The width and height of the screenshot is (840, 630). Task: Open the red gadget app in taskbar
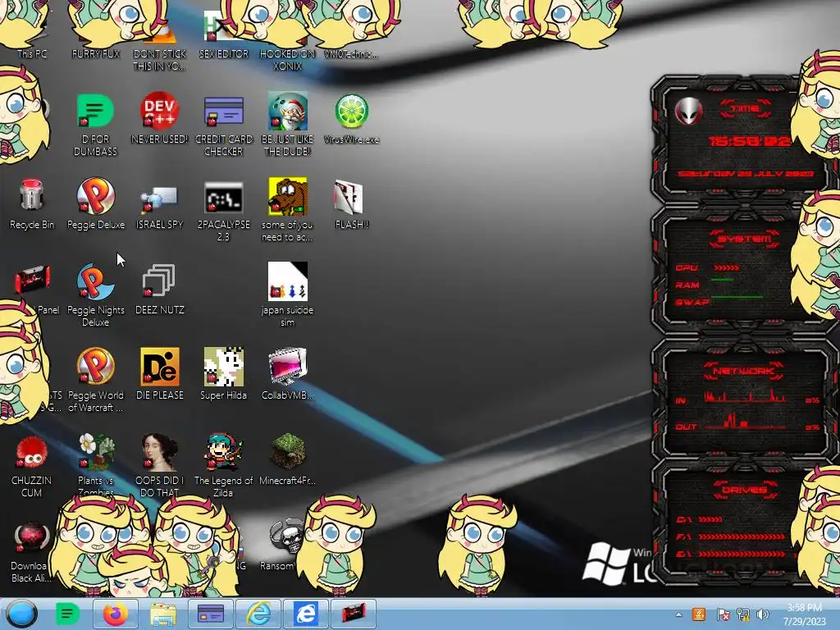coord(353,614)
